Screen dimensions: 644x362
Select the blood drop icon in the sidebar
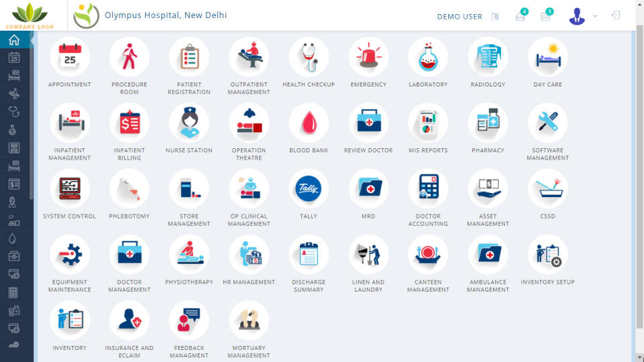tap(12, 239)
